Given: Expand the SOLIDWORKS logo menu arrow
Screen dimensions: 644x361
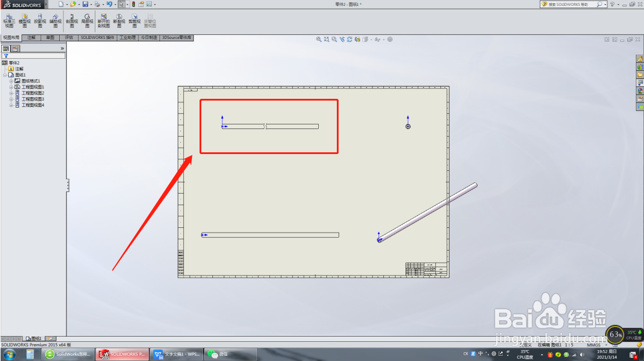Looking at the screenshot, I should coord(46,5).
